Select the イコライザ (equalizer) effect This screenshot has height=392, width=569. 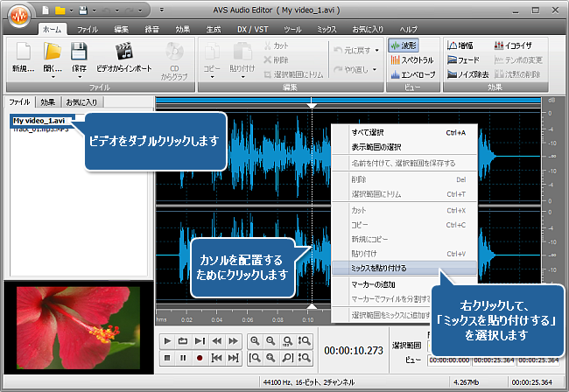[x=509, y=45]
